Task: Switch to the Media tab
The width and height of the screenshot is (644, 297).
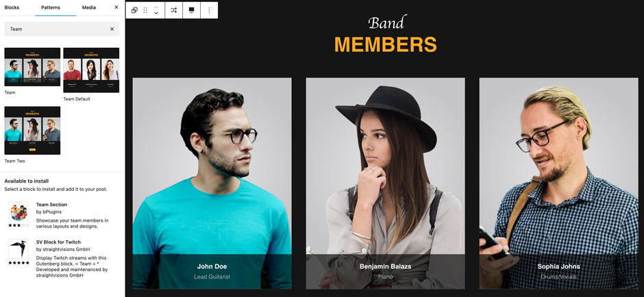Action: click(88, 8)
